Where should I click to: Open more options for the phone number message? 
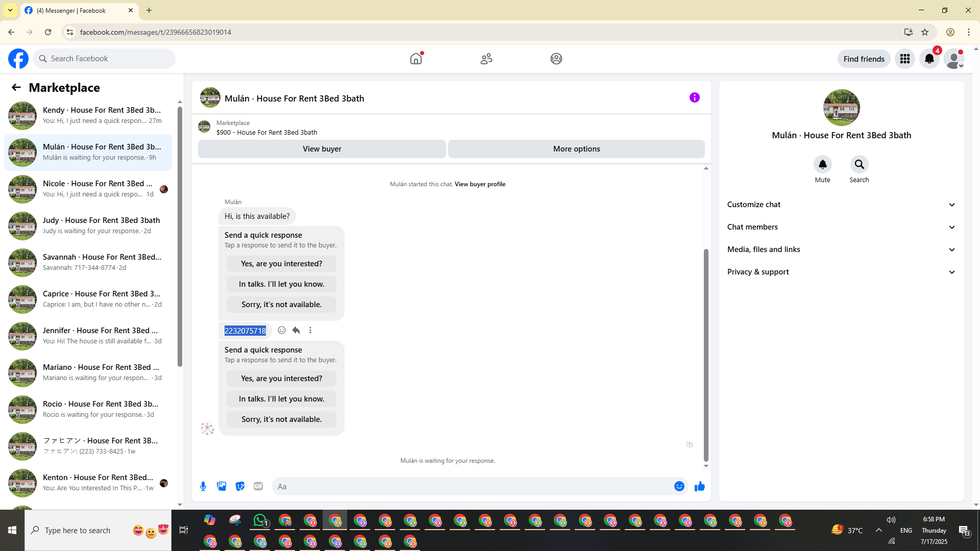point(310,330)
